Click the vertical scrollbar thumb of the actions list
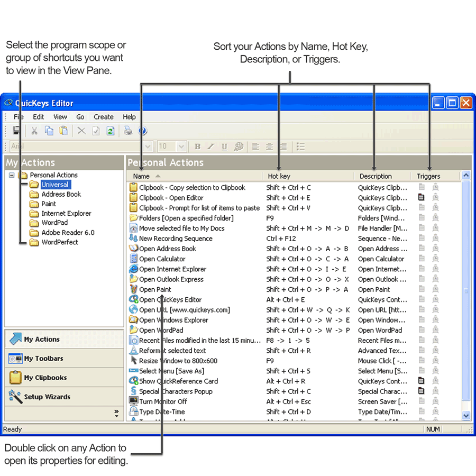476x476 pixels. point(466,290)
